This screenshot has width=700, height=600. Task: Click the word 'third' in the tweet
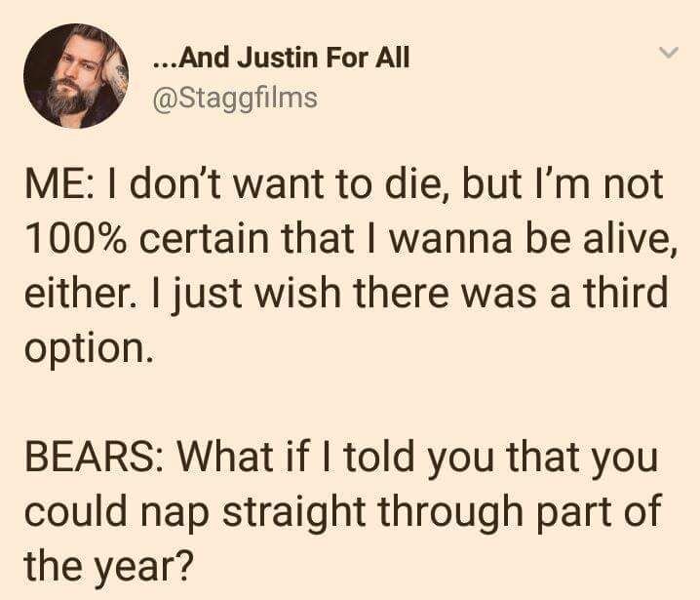pos(626,293)
